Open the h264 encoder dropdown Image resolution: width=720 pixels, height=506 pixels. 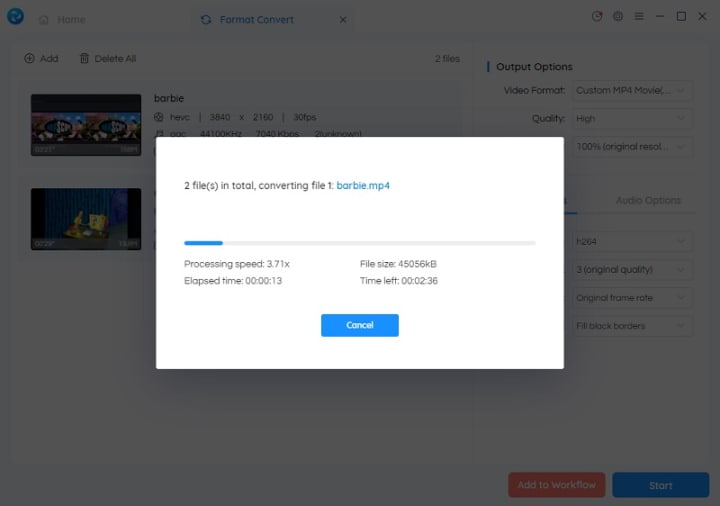[632, 242]
